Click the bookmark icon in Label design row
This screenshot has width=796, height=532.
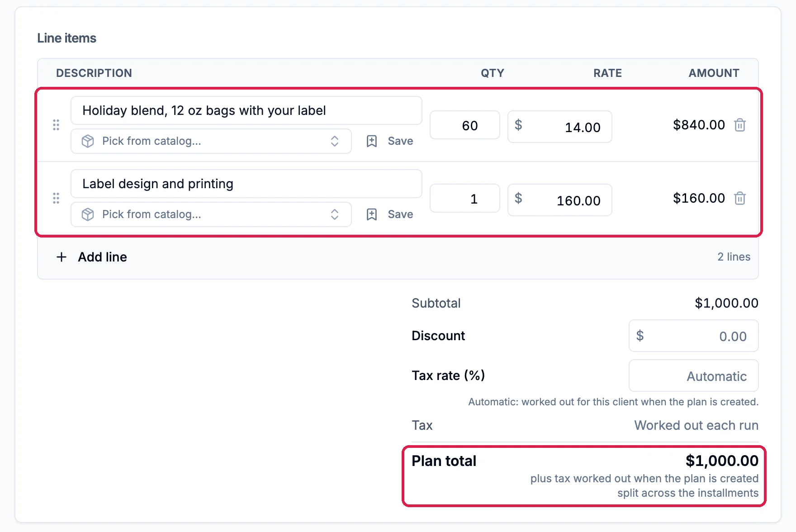click(372, 214)
